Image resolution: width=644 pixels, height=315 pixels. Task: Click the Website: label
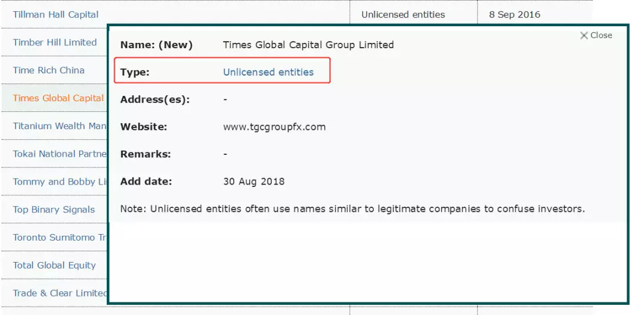[144, 127]
